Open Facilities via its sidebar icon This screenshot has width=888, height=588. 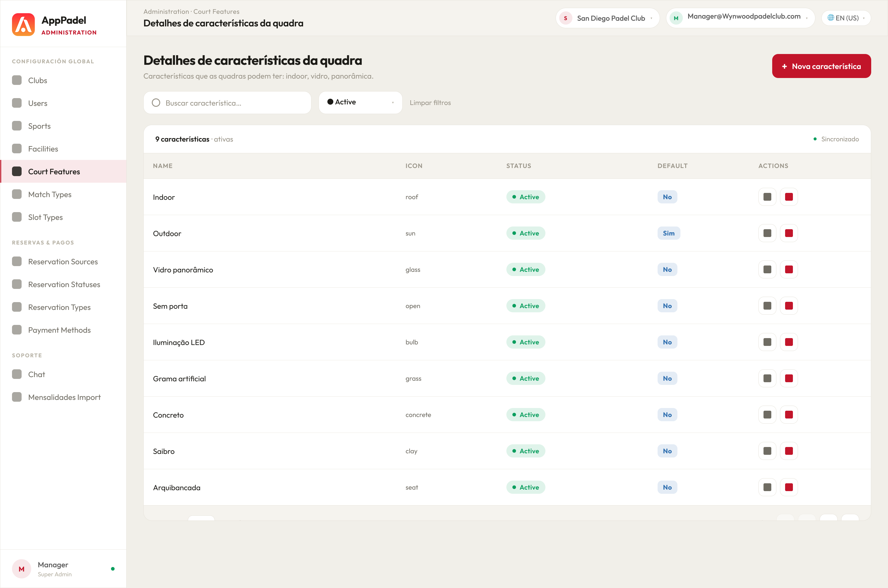tap(17, 149)
